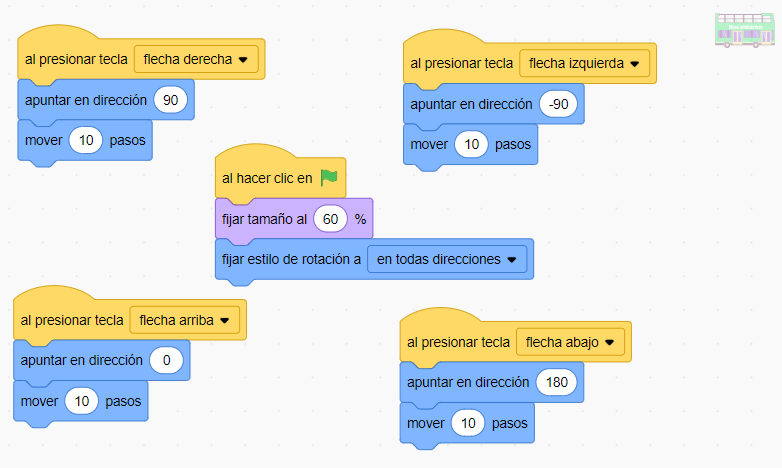Click the green flag icon in the hat block

click(329, 178)
